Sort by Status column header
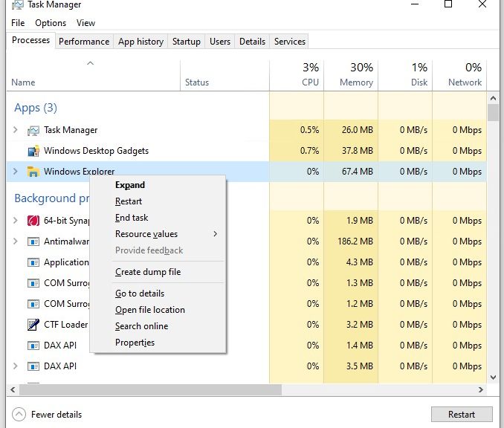The image size is (504, 428). pos(224,75)
